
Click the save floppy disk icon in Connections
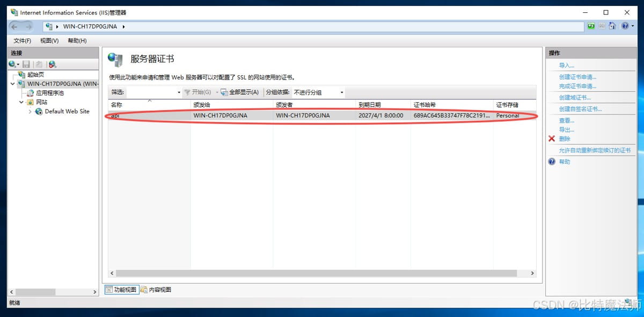(26, 64)
